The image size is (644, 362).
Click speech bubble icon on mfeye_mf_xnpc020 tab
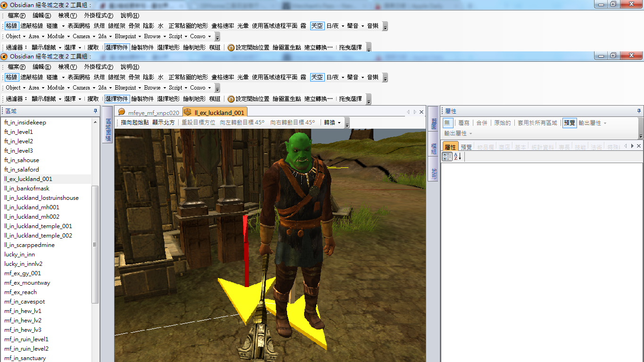(122, 112)
